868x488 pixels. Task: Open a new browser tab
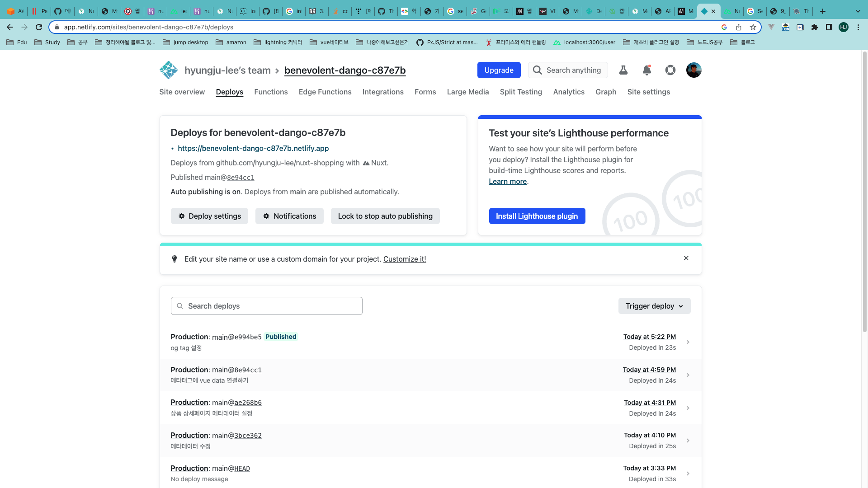[x=823, y=11]
